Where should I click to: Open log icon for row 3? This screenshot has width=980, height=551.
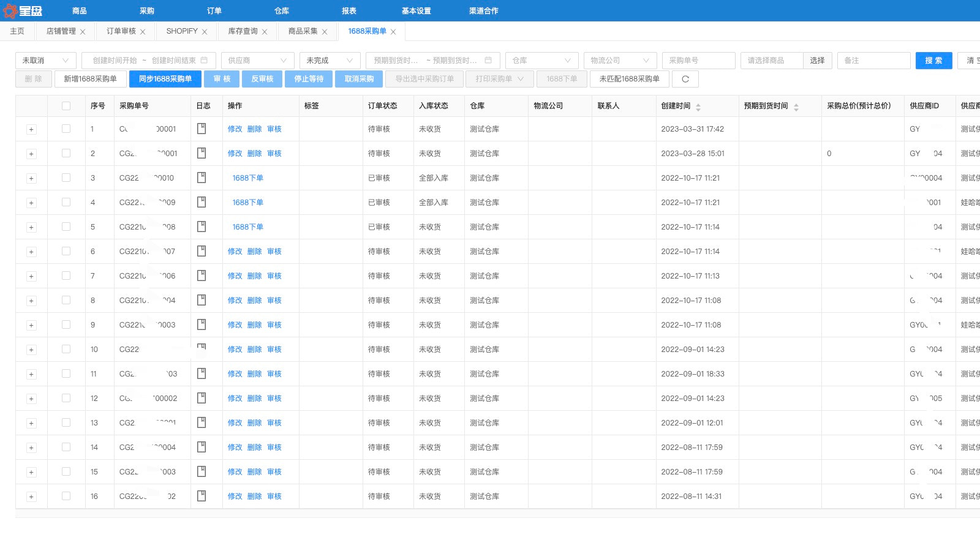[202, 178]
